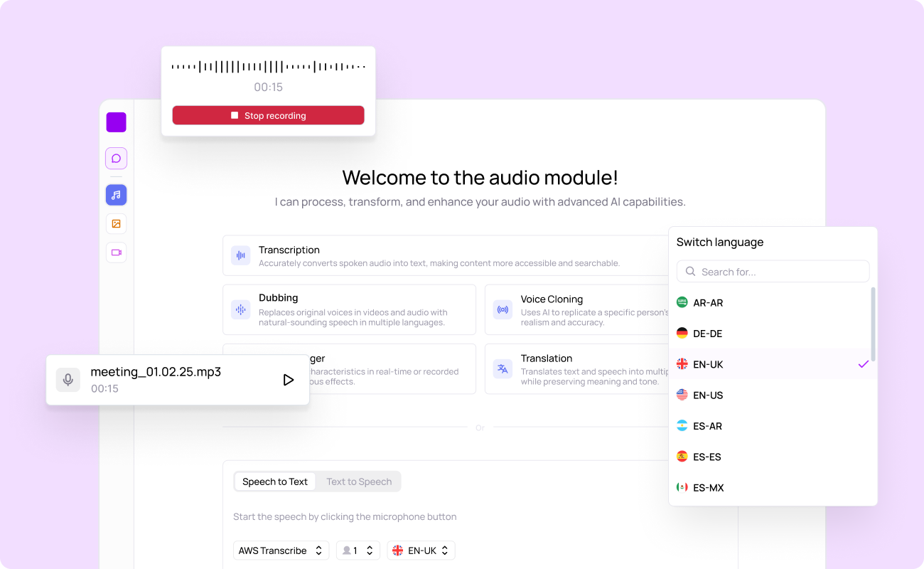Open the image module in sidebar
924x569 pixels.
tap(116, 224)
